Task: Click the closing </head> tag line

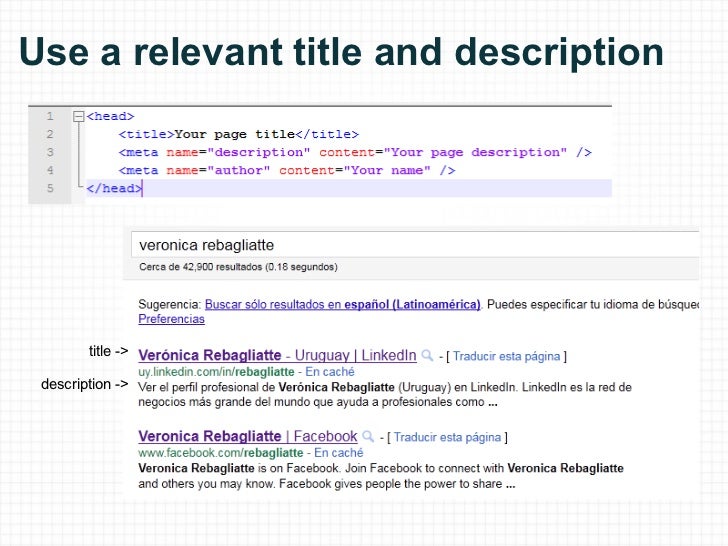Action: [349, 188]
